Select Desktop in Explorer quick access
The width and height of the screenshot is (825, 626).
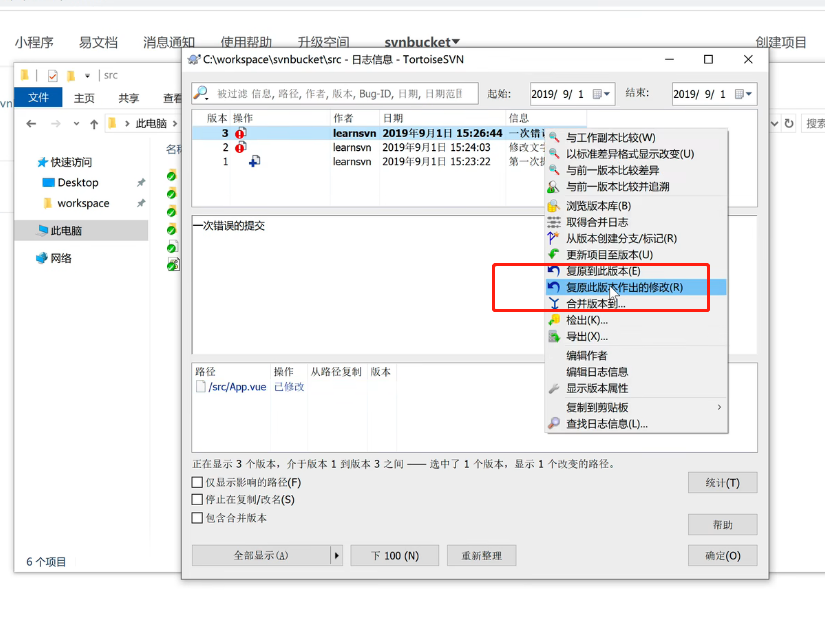point(78,183)
